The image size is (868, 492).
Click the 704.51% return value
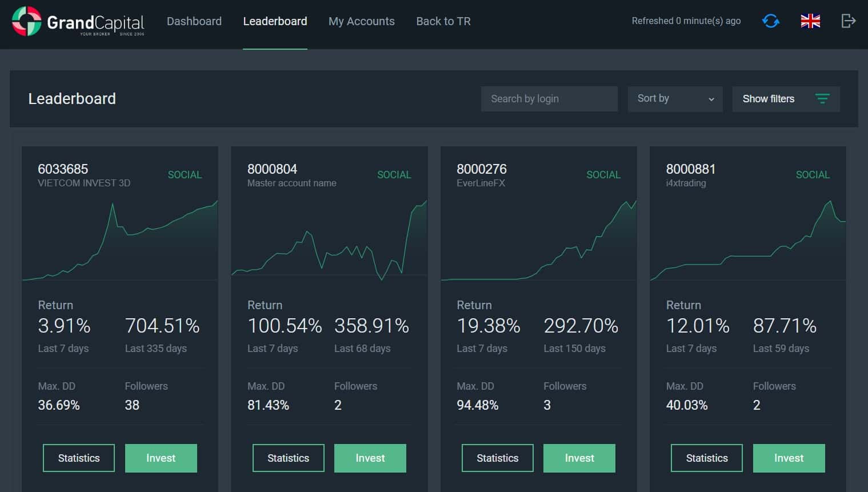162,326
